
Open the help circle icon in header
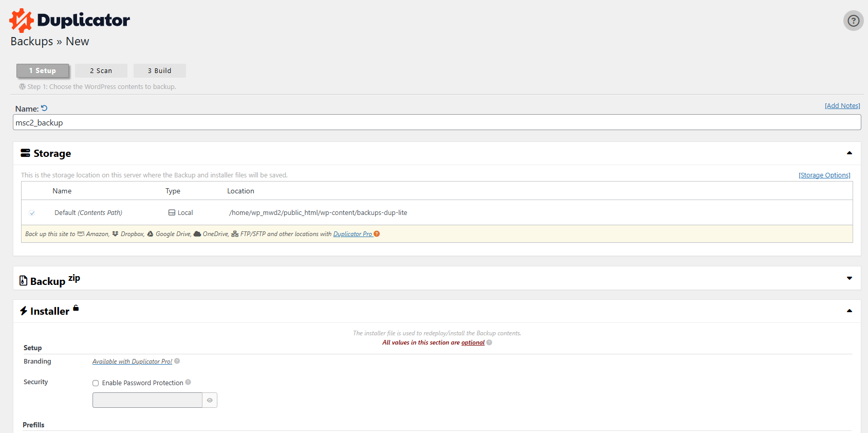(x=853, y=21)
